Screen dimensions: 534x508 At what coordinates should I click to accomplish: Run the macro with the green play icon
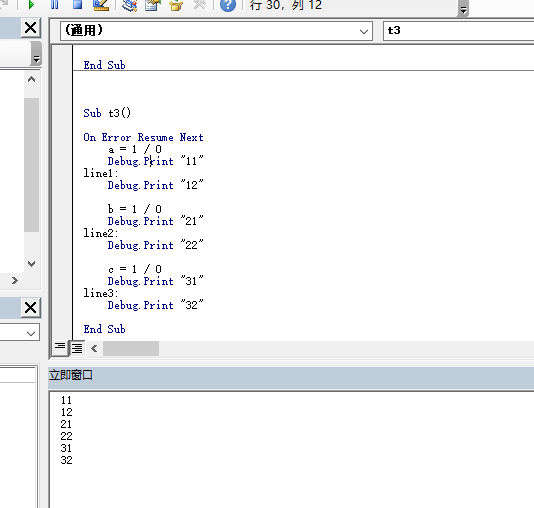pos(31,5)
